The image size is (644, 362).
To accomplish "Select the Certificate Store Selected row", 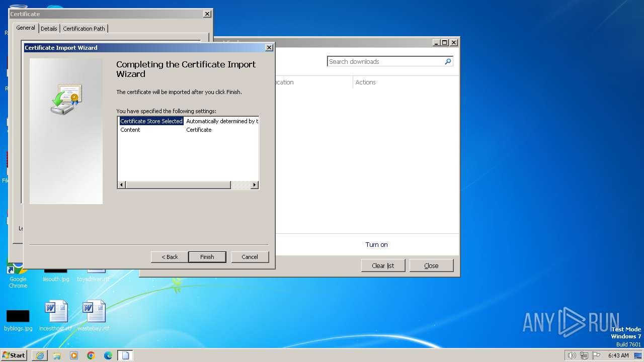I will point(188,121).
